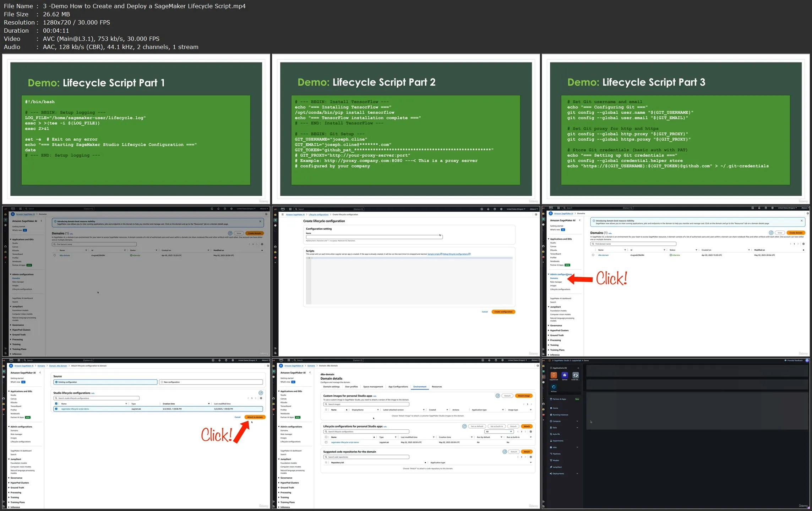Collapse SageMaker AI sidebar in Domain details frame
The width and height of the screenshot is (812, 511).
pyautogui.click(x=310, y=373)
